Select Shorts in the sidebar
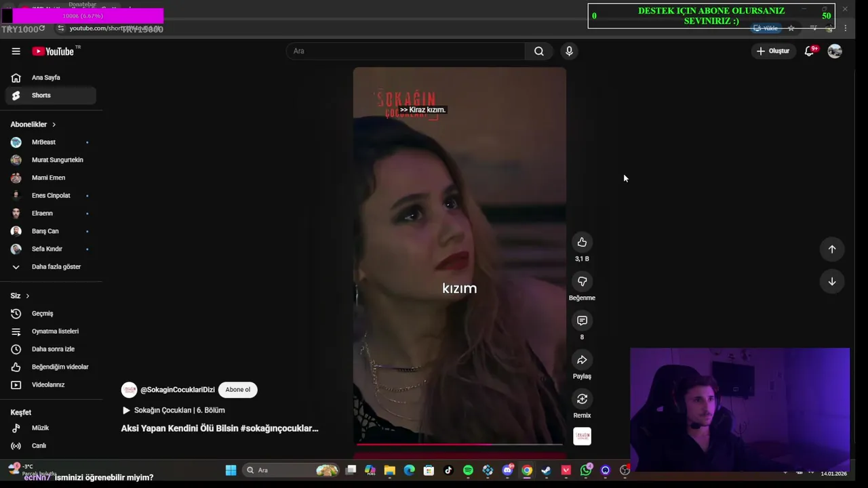 [51, 96]
